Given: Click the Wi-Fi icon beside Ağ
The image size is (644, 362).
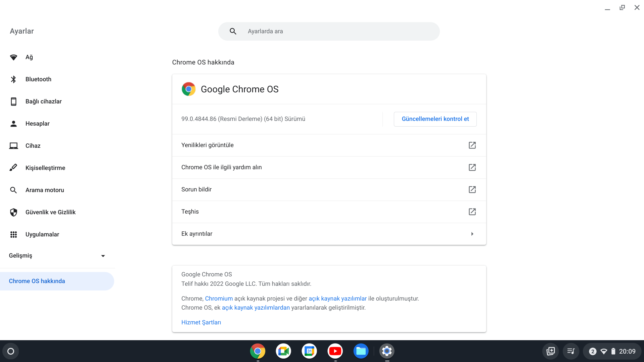Looking at the screenshot, I should [x=13, y=57].
